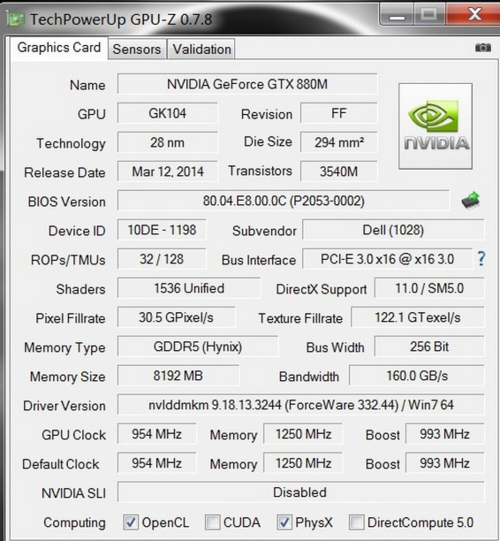This screenshot has height=541, width=500.
Task: Click the PhysX label text
Action: click(x=314, y=522)
